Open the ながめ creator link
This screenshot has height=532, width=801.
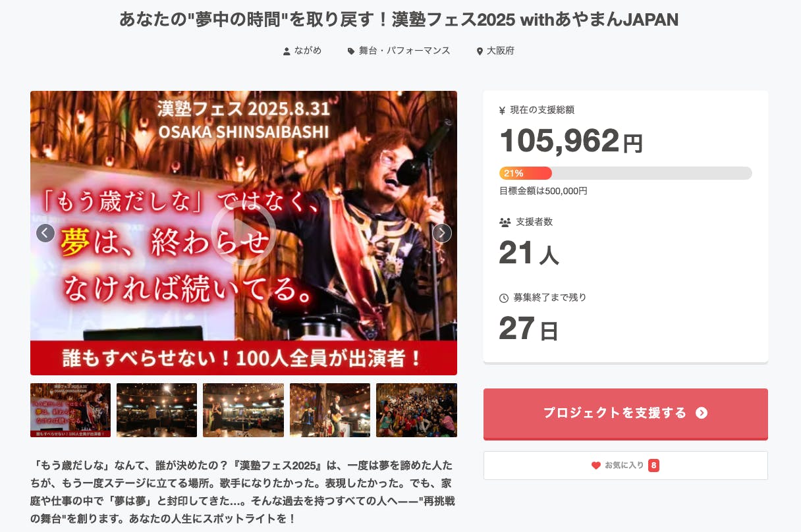point(308,51)
